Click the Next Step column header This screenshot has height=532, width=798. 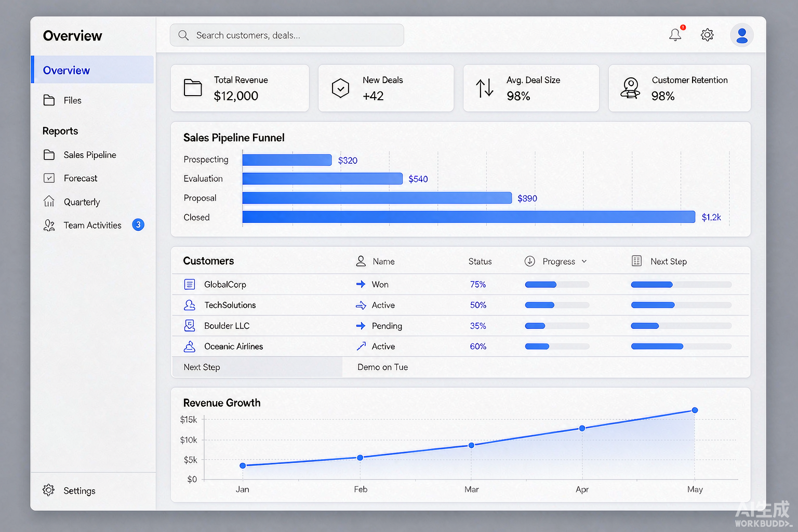coord(659,261)
